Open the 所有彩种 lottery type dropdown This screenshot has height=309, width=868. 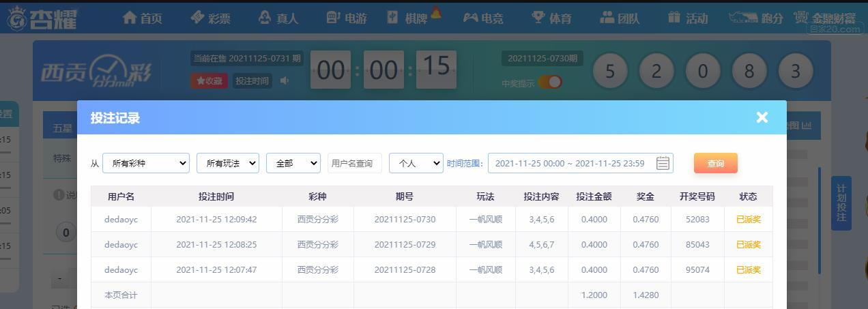click(146, 163)
